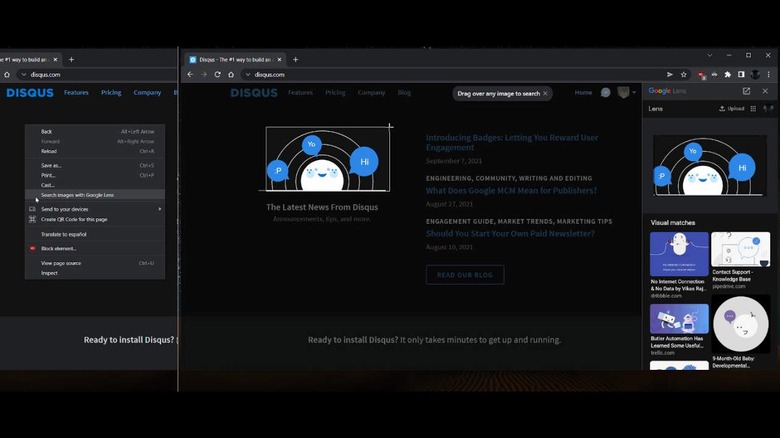This screenshot has width=780, height=438.
Task: Click the selected chat-bubble illustration on the Disqus page
Action: [328, 159]
